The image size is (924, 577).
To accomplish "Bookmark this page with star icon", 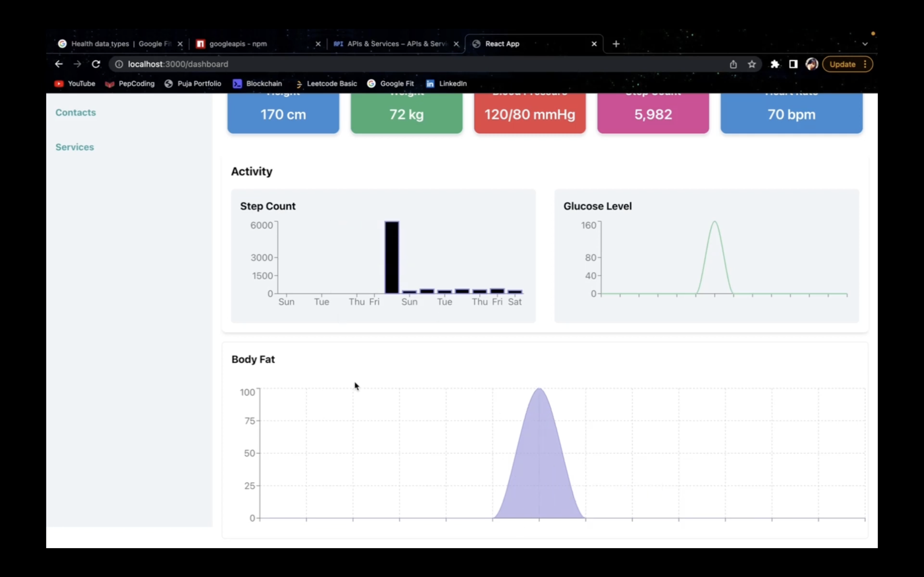I will click(x=752, y=64).
